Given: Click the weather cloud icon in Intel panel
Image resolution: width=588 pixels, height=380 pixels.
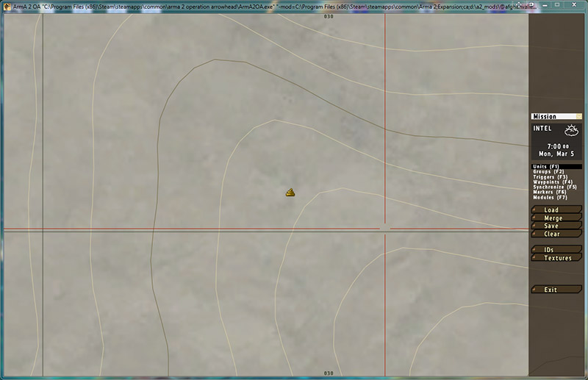Looking at the screenshot, I should coord(571,131).
